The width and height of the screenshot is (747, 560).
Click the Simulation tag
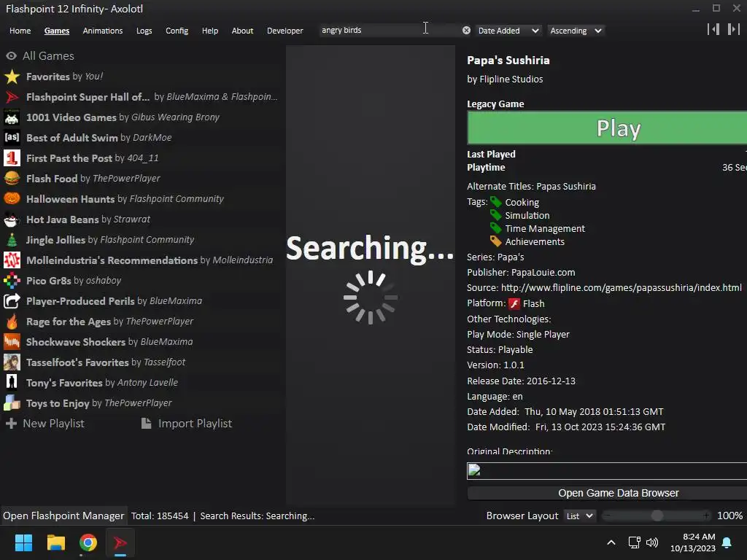527,215
